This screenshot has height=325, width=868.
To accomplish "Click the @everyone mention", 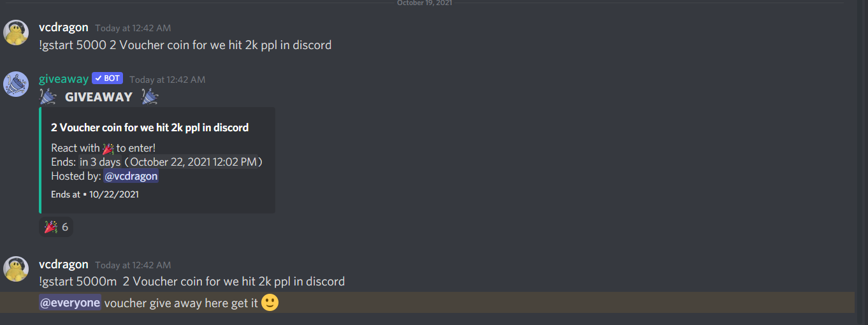I will [70, 303].
